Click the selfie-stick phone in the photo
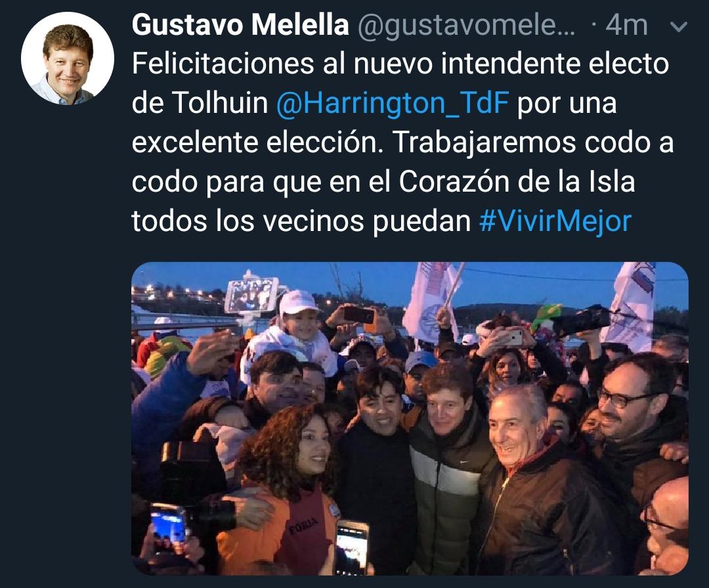This screenshot has height=588, width=709. click(x=251, y=295)
